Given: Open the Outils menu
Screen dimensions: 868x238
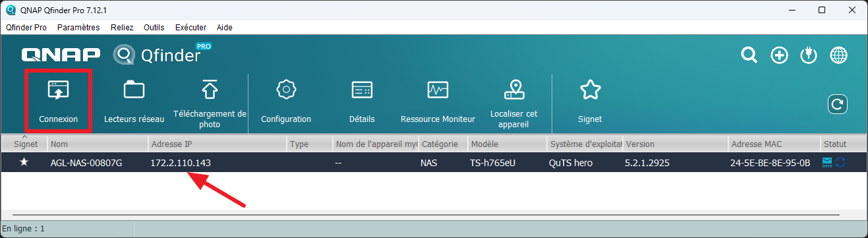Looking at the screenshot, I should point(154,27).
